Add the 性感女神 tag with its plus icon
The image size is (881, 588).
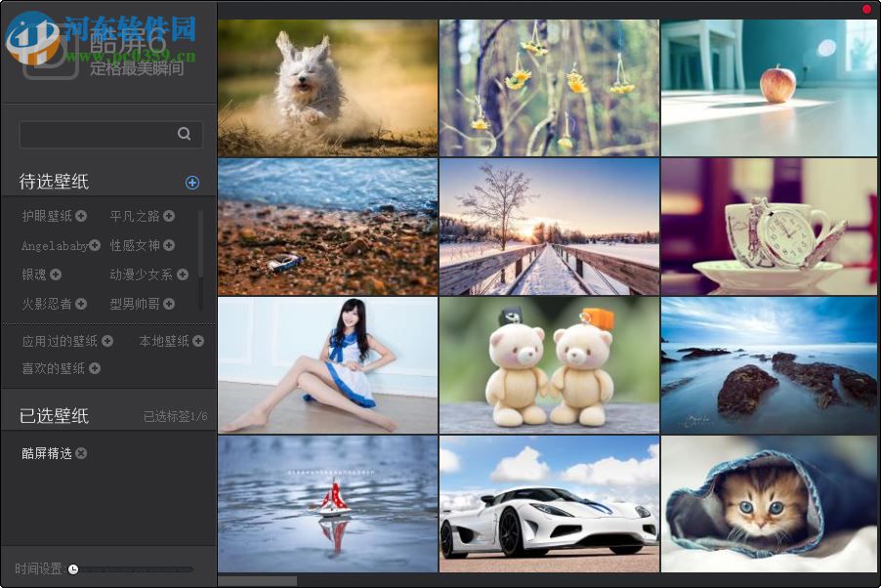pos(169,245)
